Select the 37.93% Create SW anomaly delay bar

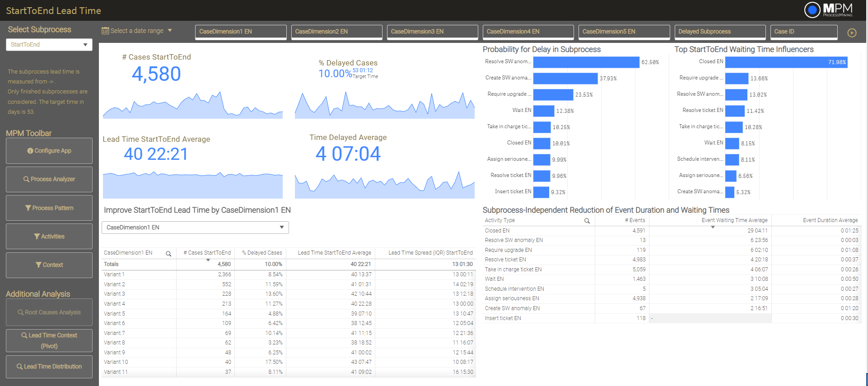click(x=565, y=78)
